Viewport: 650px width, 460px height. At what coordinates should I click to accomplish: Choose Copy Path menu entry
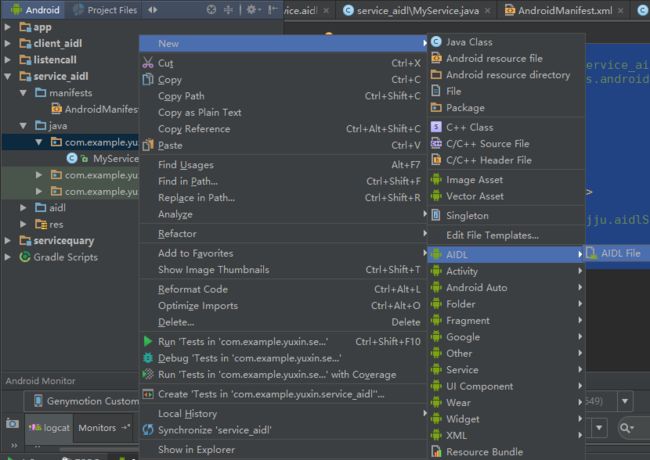(x=283, y=96)
